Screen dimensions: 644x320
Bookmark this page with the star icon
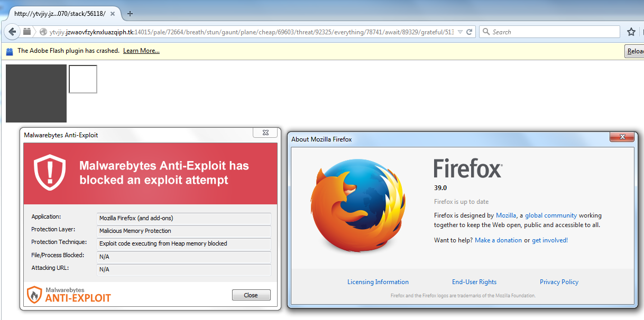tap(631, 32)
